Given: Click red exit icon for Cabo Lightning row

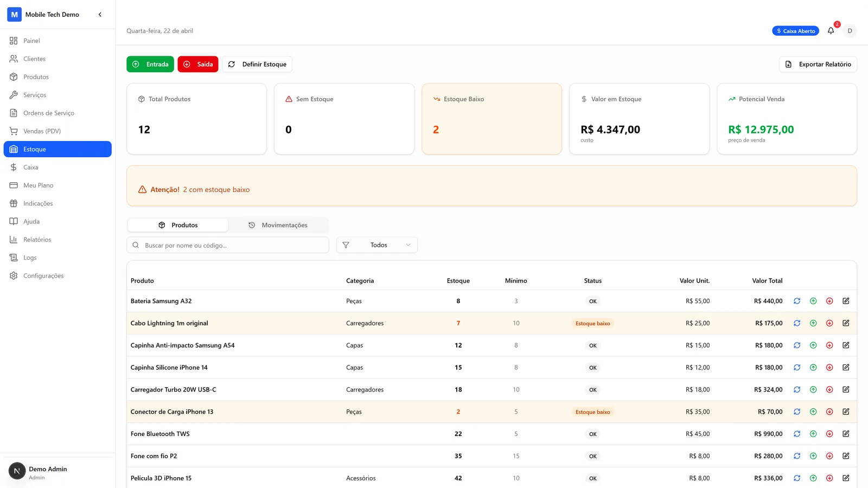Looking at the screenshot, I should tap(829, 323).
